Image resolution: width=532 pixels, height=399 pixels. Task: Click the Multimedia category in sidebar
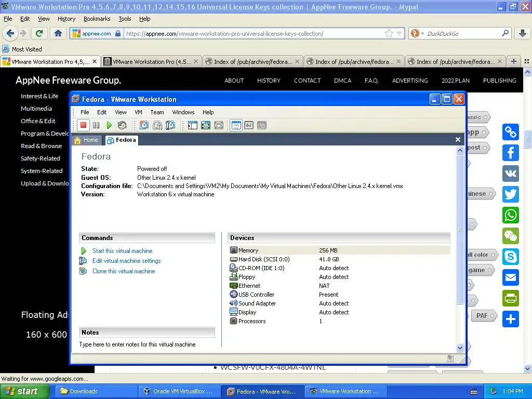(36, 108)
